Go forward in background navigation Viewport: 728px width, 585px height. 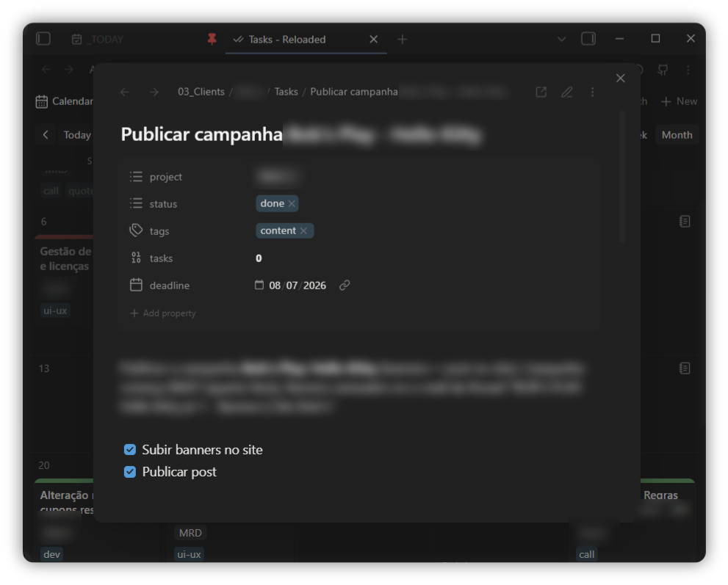click(69, 70)
